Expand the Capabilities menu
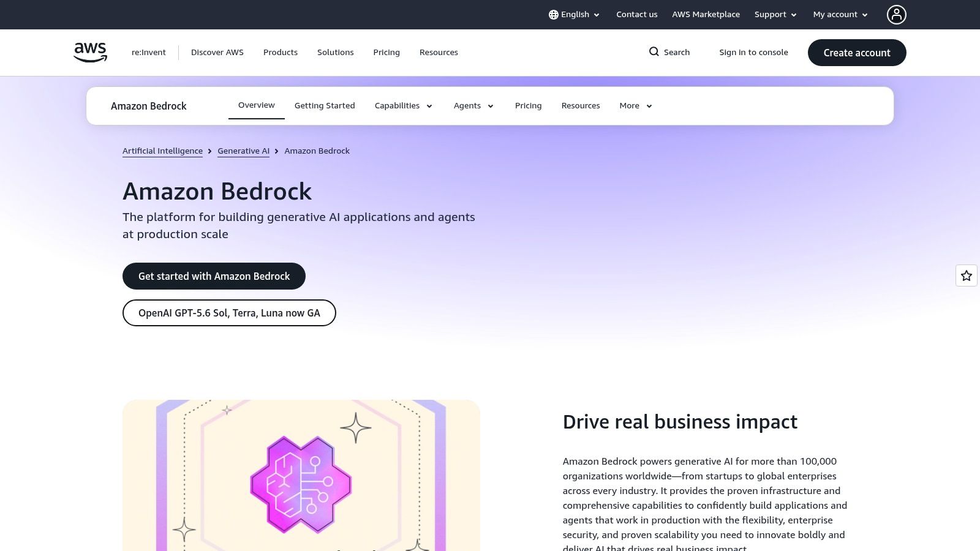 (x=404, y=106)
